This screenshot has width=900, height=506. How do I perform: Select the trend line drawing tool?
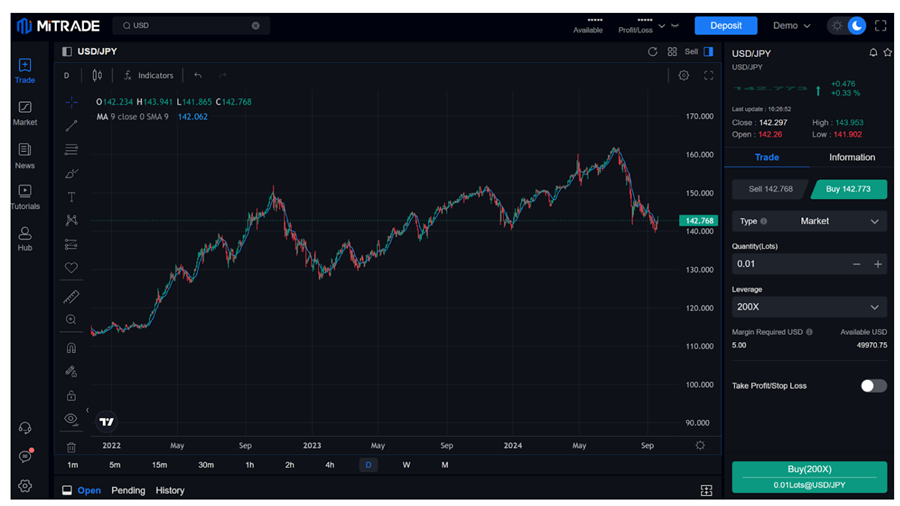click(x=71, y=125)
